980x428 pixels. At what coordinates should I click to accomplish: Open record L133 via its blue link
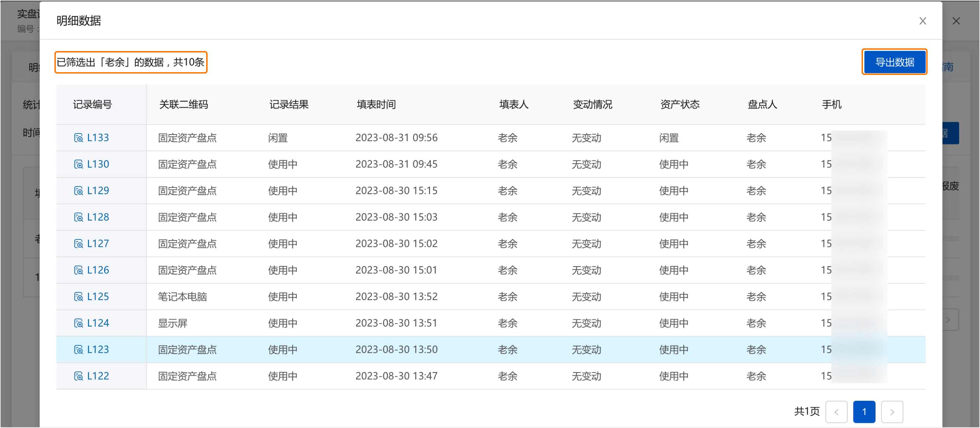(97, 138)
